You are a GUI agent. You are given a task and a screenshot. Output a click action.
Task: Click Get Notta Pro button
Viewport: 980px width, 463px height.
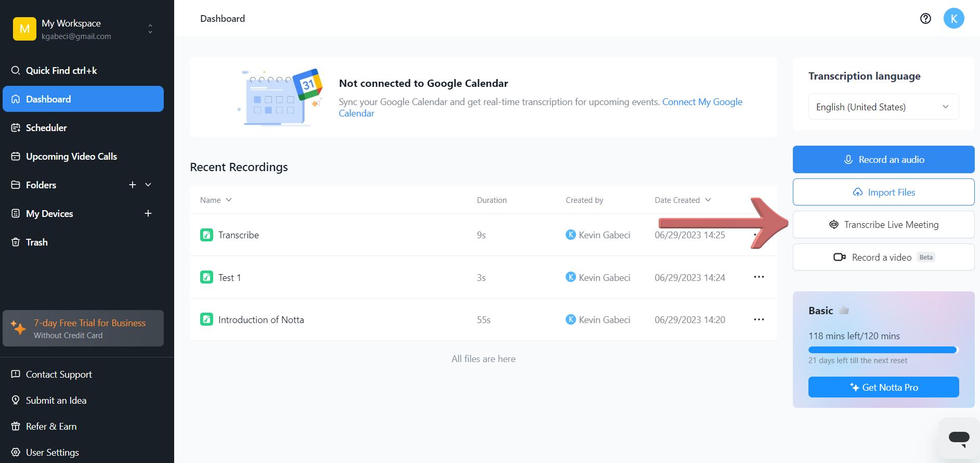884,387
